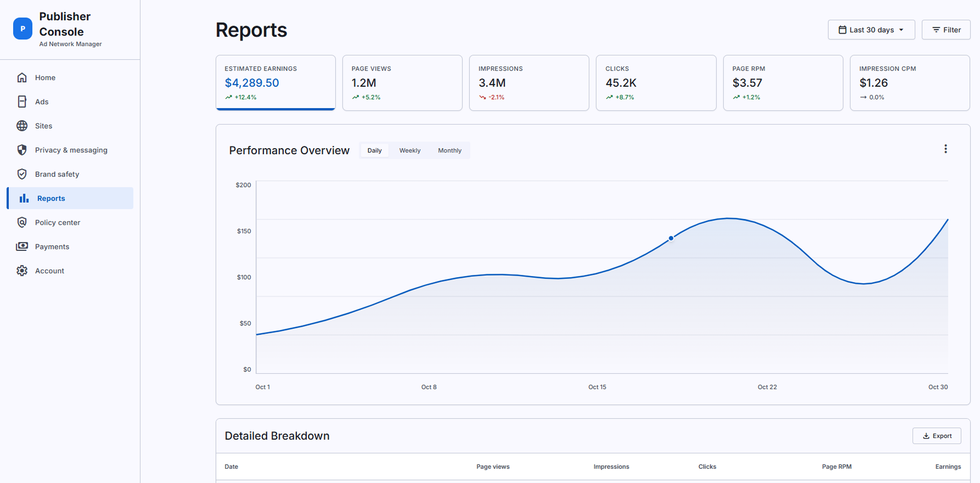Screen dimensions: 980x483
Task: Click the Payments cash icon
Action: tap(22, 247)
